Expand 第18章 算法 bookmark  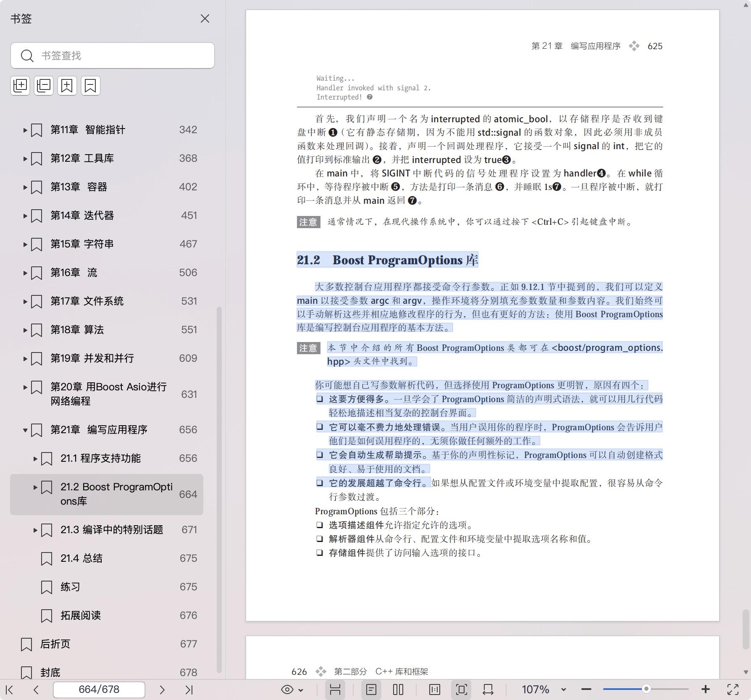25,330
